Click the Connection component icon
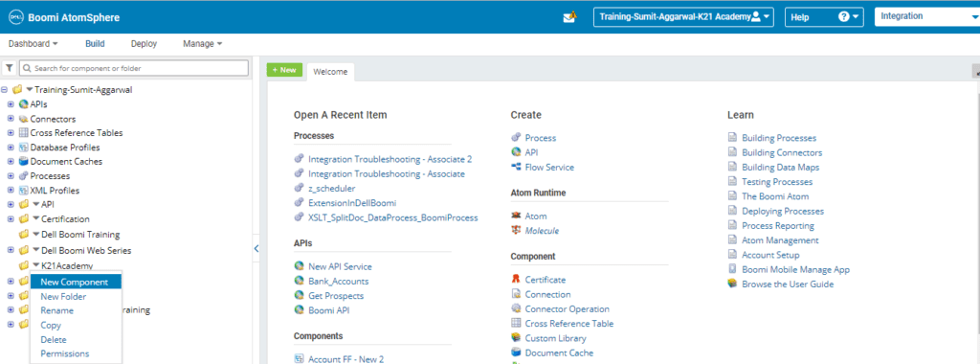 516,294
